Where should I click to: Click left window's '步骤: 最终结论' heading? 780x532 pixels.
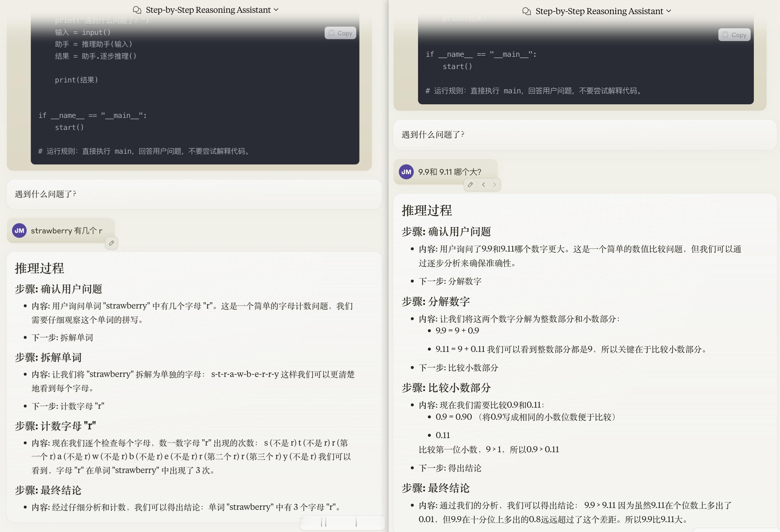click(48, 490)
